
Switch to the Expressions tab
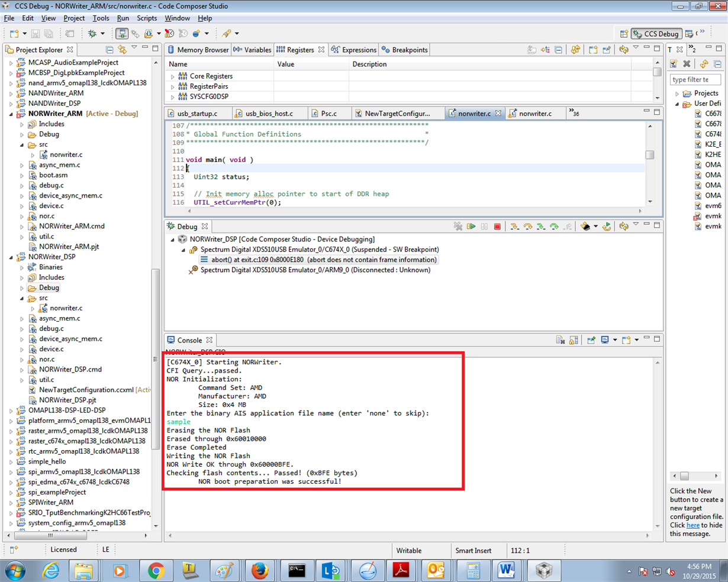[354, 50]
